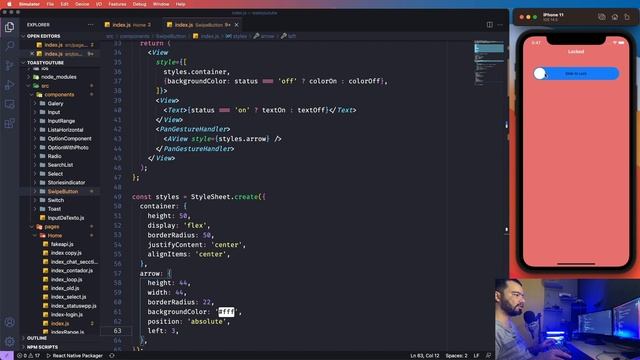
Task: Open the Edit menu
Action: point(64,4)
